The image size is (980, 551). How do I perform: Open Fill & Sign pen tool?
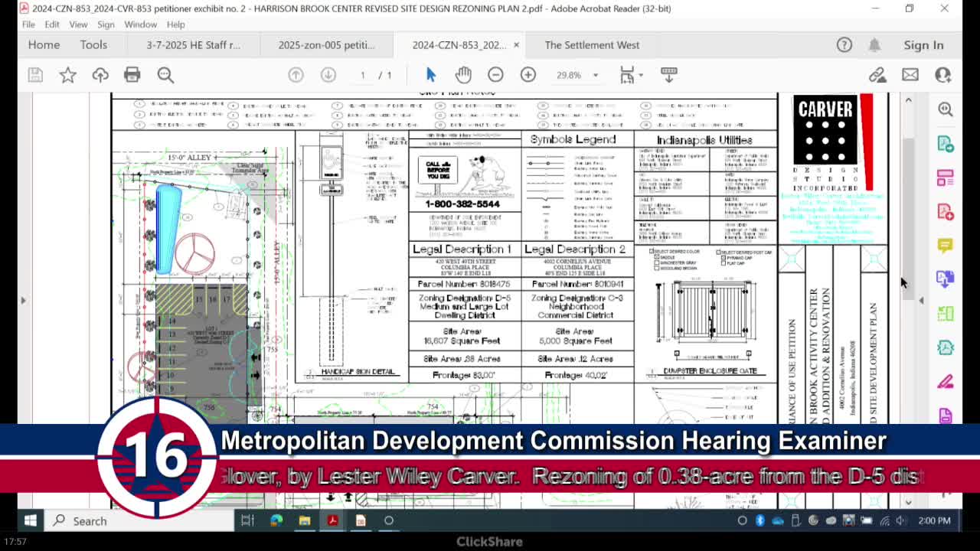coord(946,381)
